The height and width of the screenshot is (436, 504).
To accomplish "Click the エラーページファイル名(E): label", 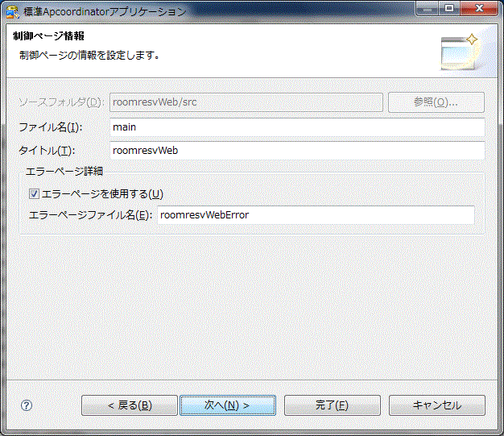I will coord(91,215).
